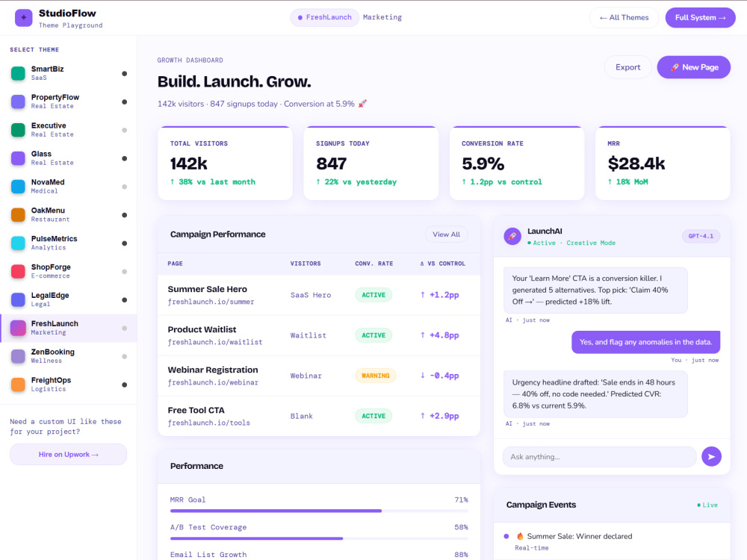747x560 pixels.
Task: Toggle the ShopForge status dot
Action: tap(124, 272)
